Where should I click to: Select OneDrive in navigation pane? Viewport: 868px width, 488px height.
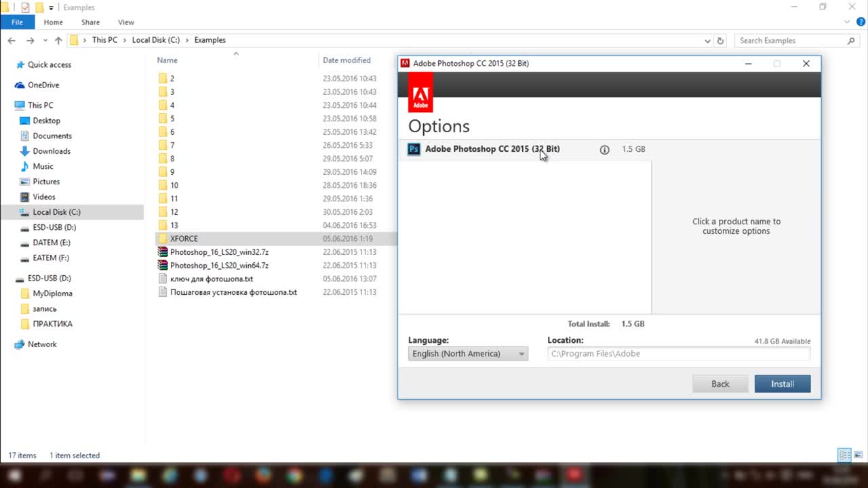[x=43, y=85]
